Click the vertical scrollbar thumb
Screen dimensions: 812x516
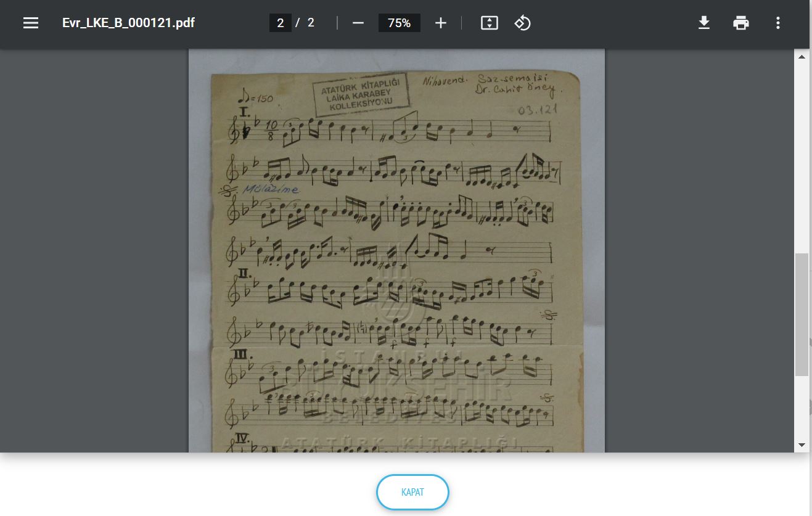[802, 314]
